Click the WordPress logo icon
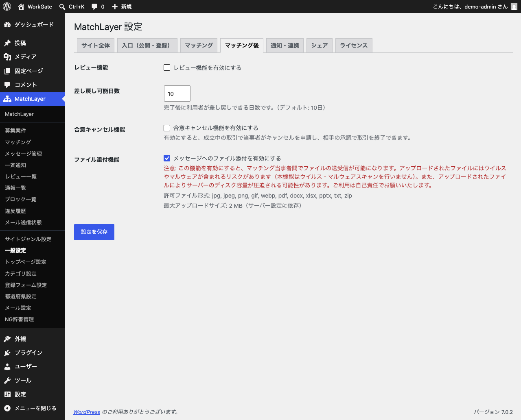521x420 pixels. pos(7,7)
